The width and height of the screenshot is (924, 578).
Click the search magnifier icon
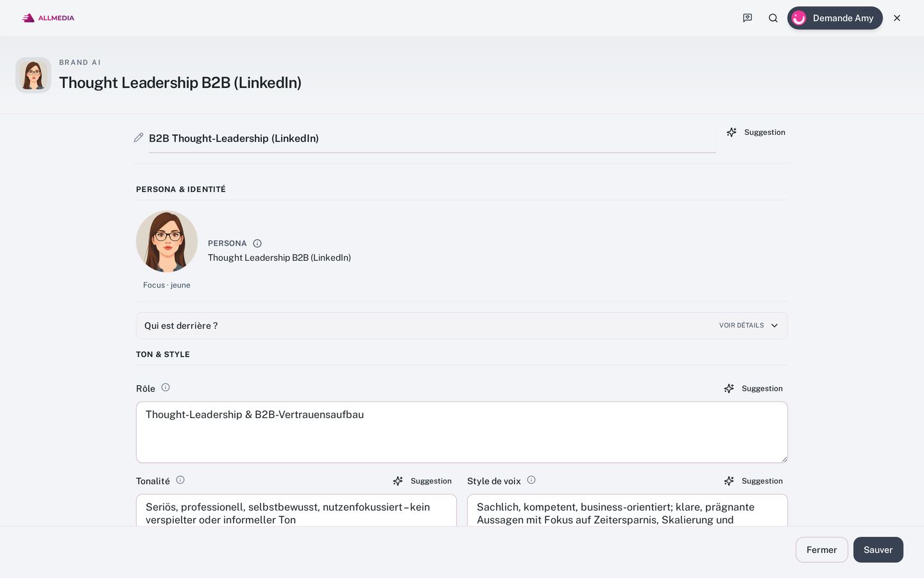click(x=773, y=18)
